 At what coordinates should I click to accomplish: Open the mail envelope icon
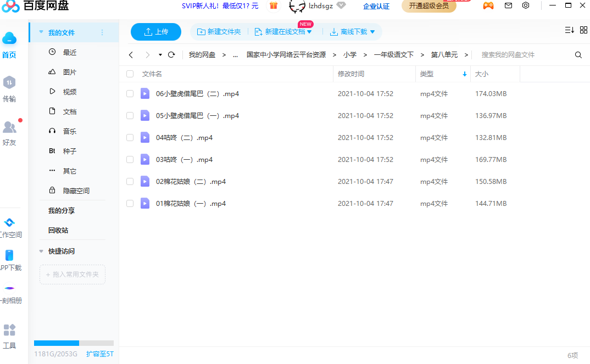click(508, 6)
